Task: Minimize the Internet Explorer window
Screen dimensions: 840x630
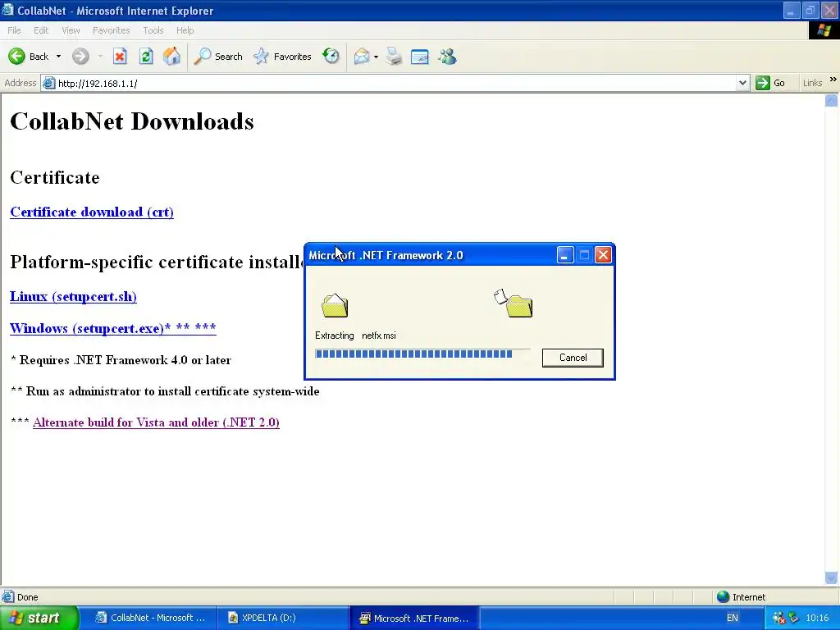Action: [792, 10]
